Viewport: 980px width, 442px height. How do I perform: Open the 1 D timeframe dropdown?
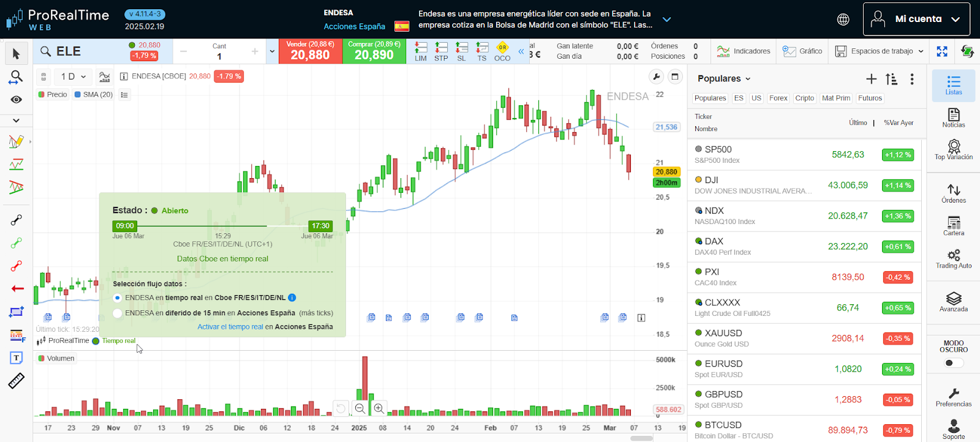click(73, 77)
